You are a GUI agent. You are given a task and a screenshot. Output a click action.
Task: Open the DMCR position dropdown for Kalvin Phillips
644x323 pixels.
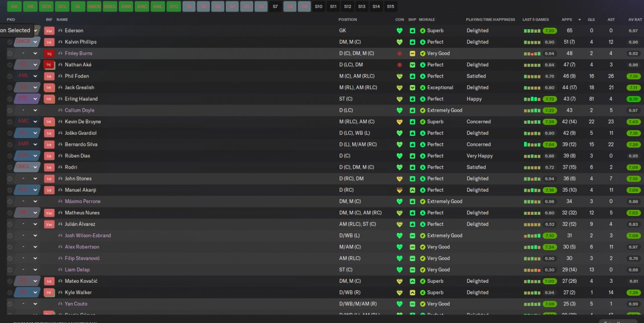27,42
